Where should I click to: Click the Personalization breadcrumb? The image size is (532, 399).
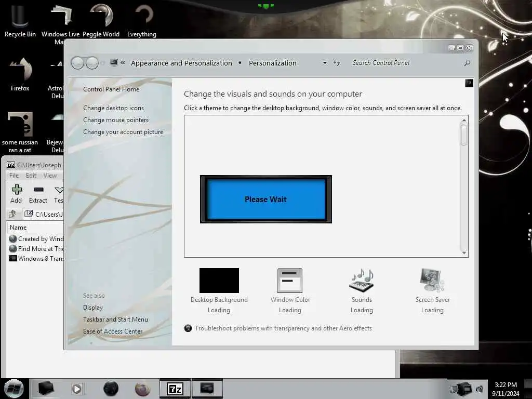pyautogui.click(x=273, y=63)
